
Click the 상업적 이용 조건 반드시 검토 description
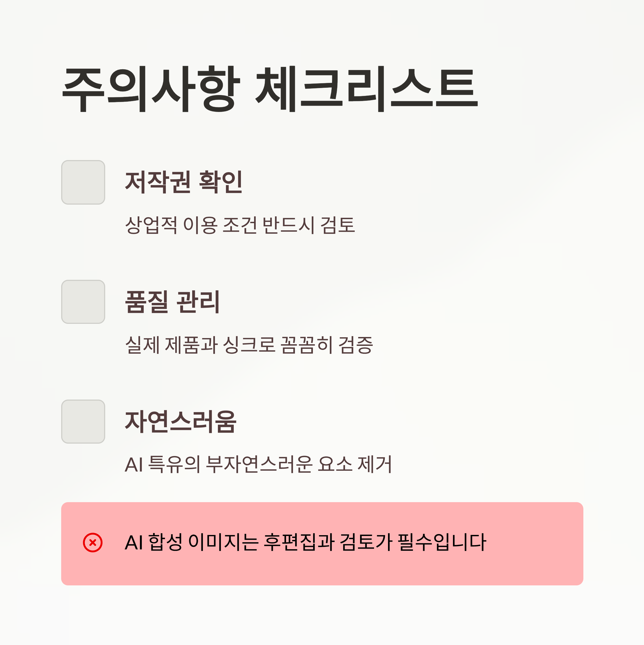click(240, 225)
